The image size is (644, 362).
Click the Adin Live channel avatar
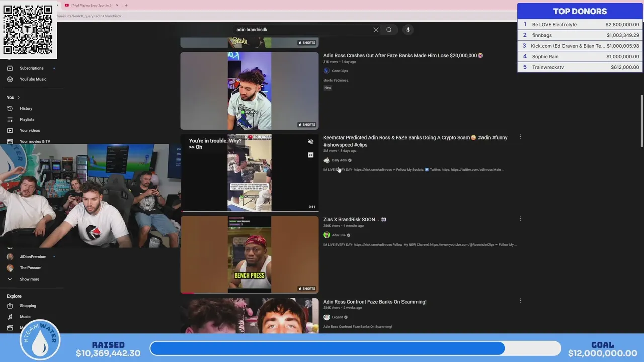pos(326,235)
